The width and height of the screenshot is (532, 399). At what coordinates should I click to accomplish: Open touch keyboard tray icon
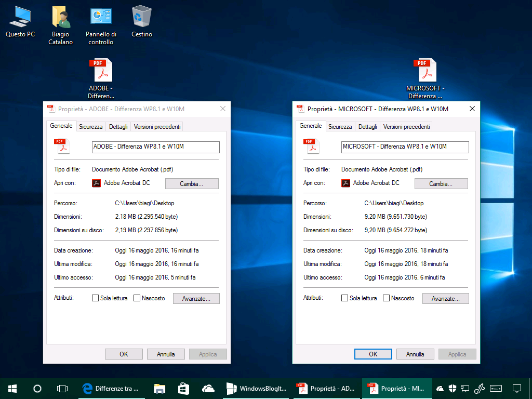click(496, 389)
